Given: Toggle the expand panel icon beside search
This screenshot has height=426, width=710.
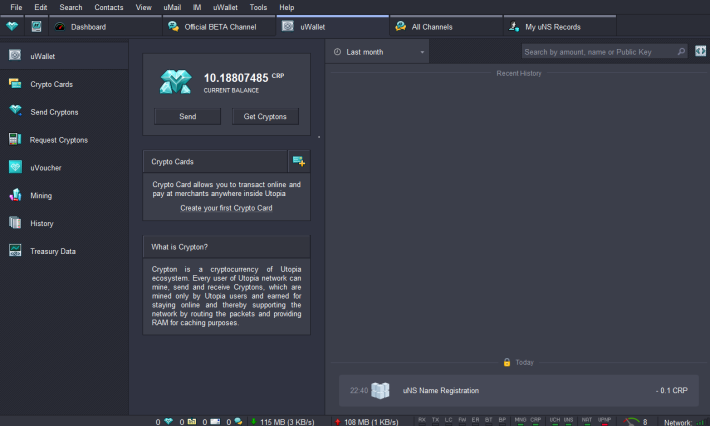Looking at the screenshot, I should coord(700,51).
